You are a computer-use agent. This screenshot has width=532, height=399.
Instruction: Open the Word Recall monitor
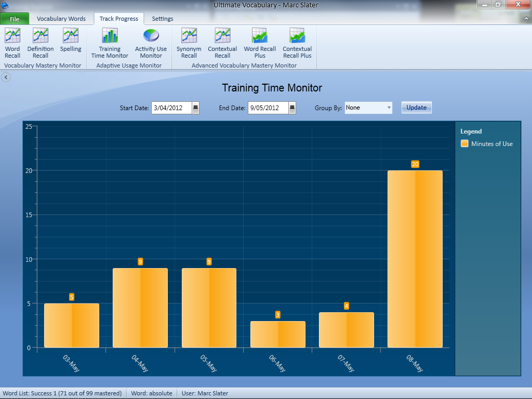(12, 43)
